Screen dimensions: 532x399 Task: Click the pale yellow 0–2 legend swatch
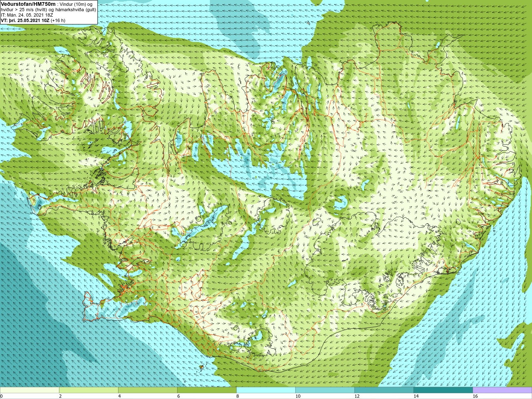tap(30, 390)
